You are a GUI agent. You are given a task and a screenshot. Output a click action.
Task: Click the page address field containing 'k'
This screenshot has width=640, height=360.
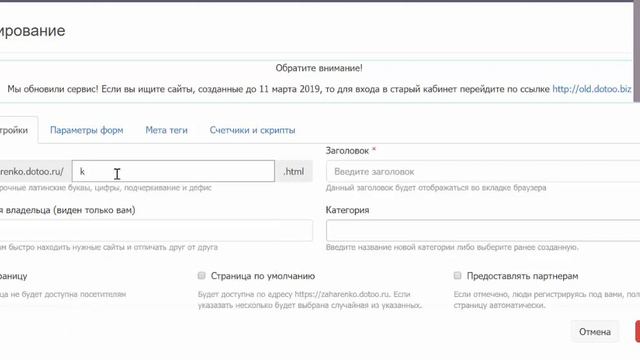[173, 171]
